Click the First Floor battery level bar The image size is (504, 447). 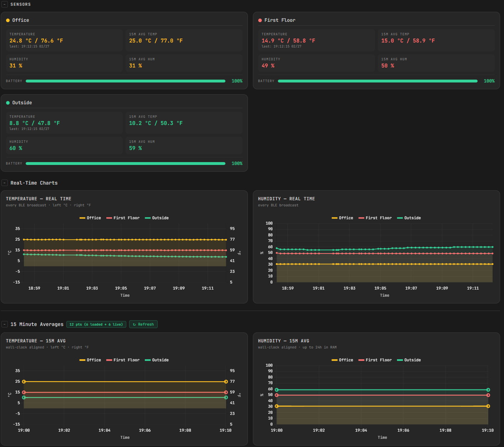[377, 81]
